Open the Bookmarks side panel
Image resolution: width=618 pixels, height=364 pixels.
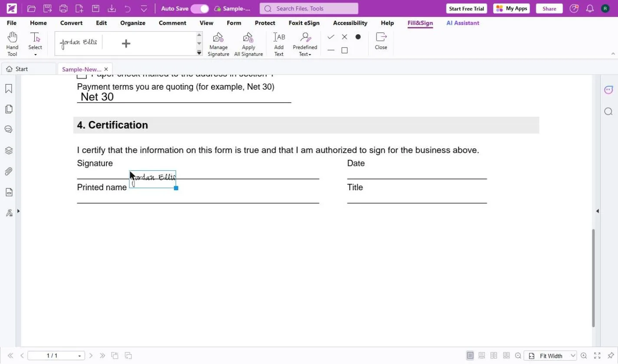(x=9, y=88)
